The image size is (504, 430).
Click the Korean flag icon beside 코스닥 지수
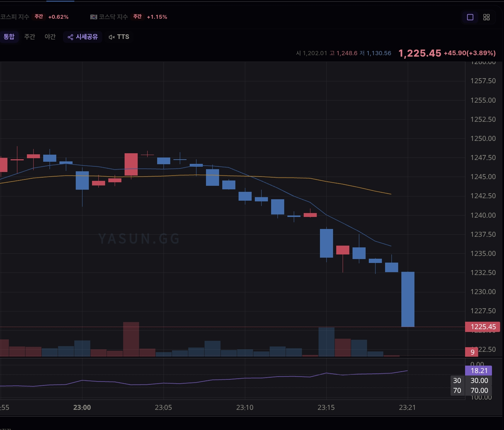click(x=93, y=17)
